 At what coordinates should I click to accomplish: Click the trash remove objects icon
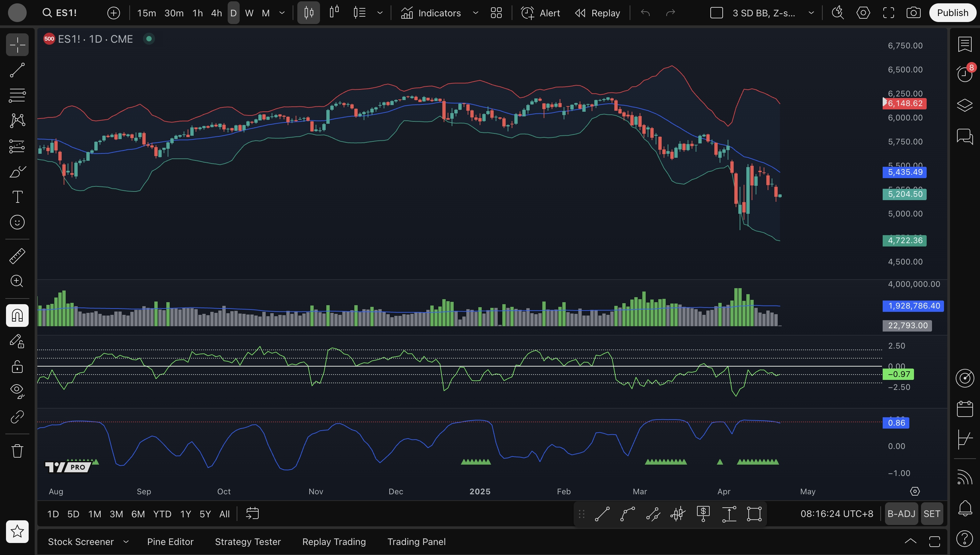[17, 451]
